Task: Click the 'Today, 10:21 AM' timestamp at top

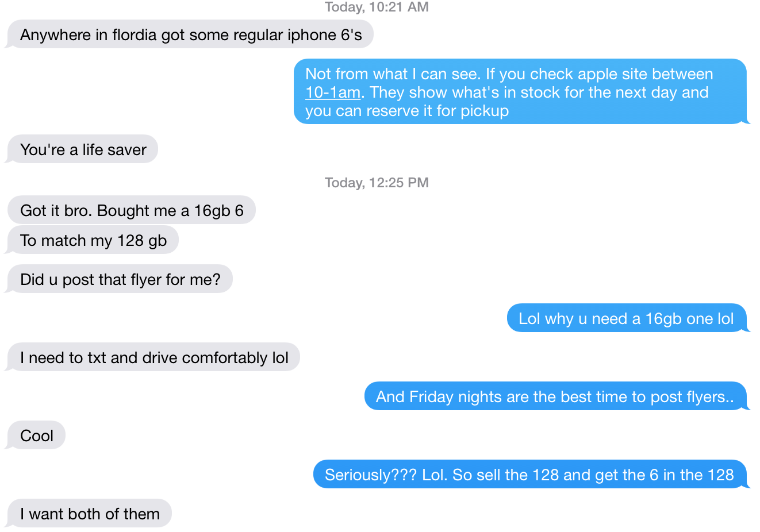Action: (377, 7)
